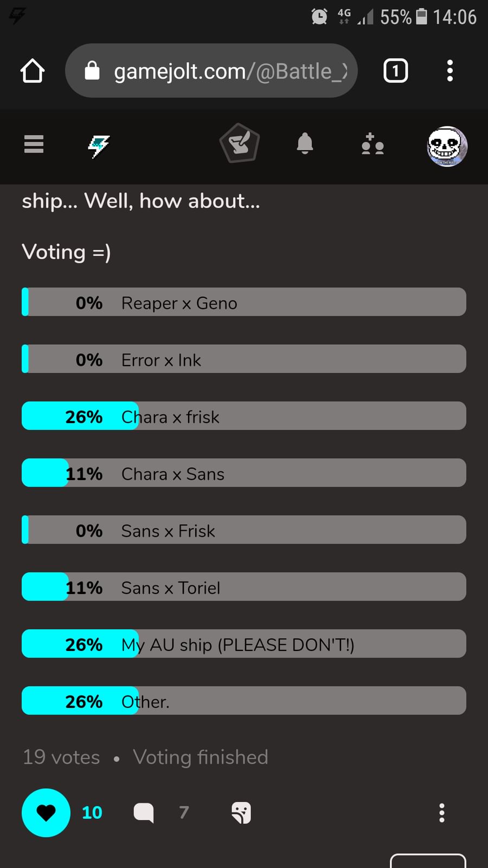This screenshot has height=868, width=488.
Task: Like the post with the heart button
Action: pyautogui.click(x=46, y=813)
